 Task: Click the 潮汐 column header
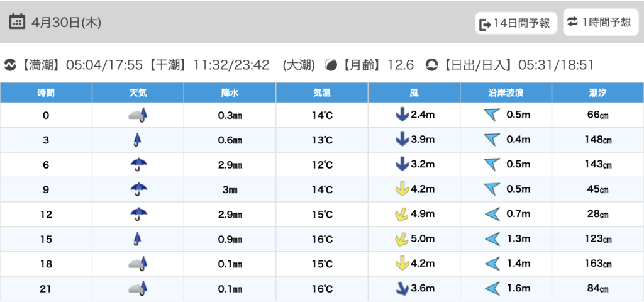pyautogui.click(x=597, y=92)
